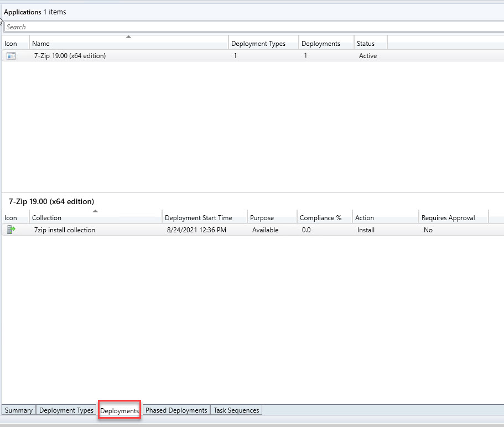
Task: Sort deployments by Collection column header
Action: 95,218
